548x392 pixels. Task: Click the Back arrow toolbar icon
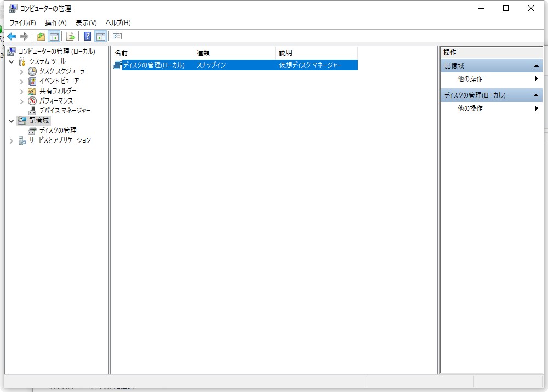pyautogui.click(x=12, y=36)
